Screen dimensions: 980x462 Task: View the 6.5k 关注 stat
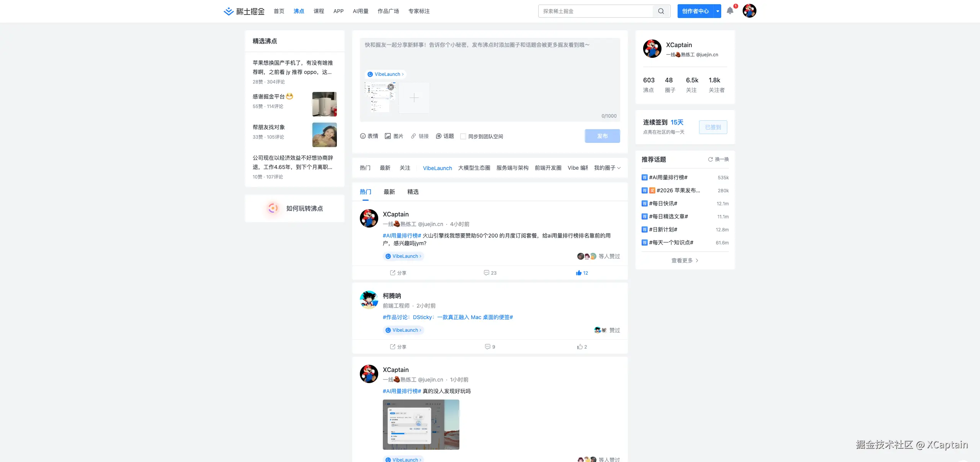coord(692,85)
